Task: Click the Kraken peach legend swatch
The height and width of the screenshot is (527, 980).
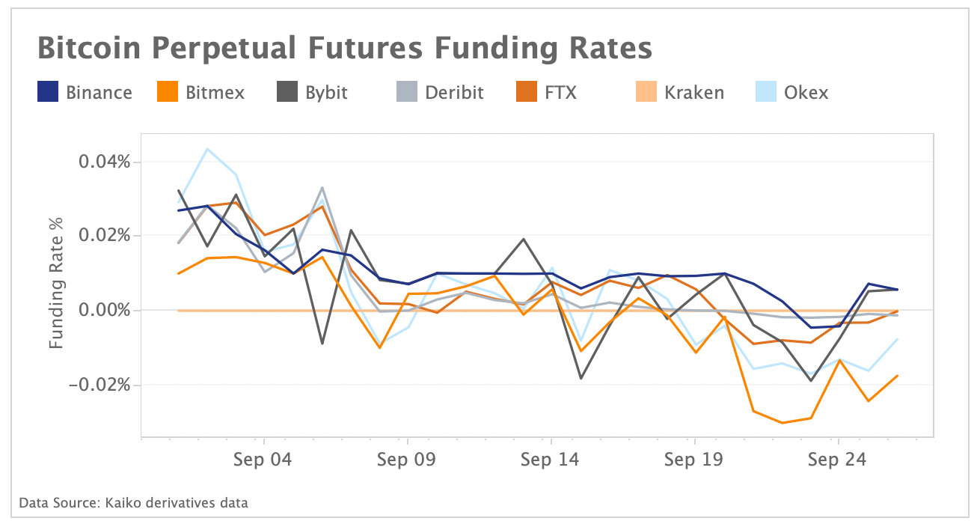Action: pyautogui.click(x=646, y=92)
